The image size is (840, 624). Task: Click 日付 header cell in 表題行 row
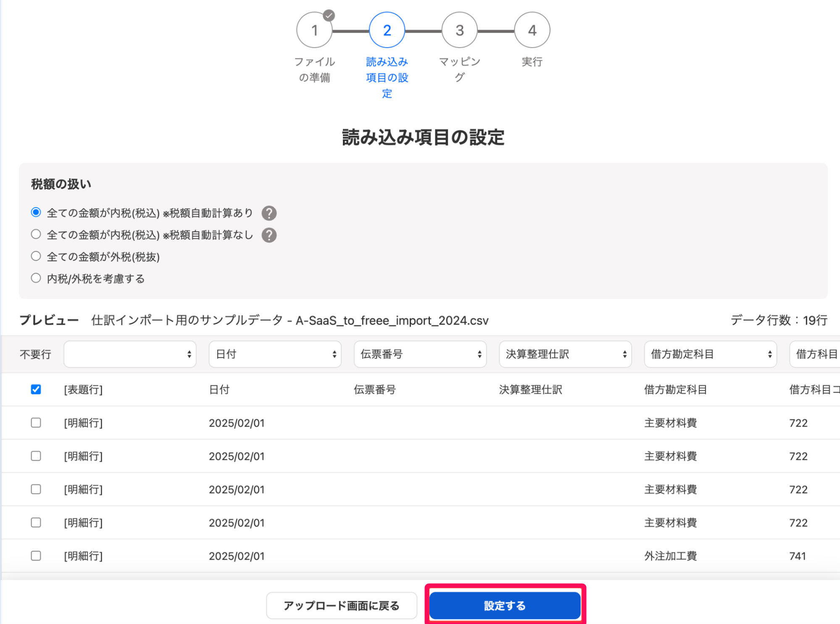click(x=219, y=390)
